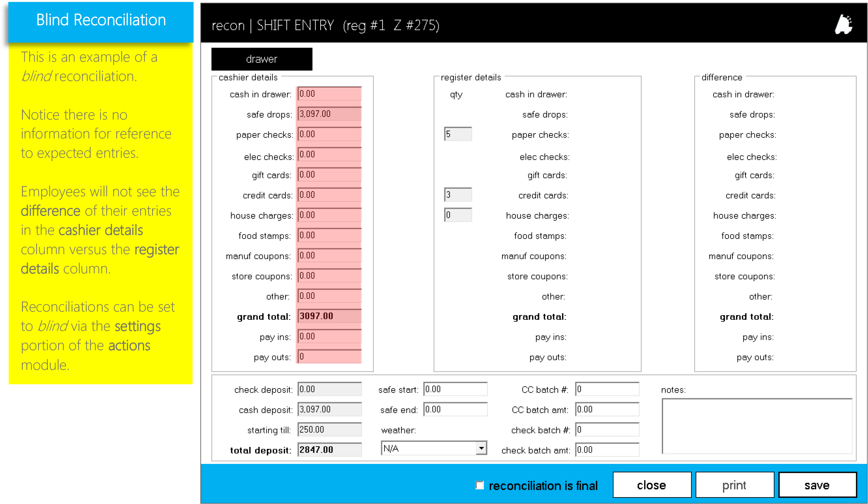Click the house charges qty field
Viewport: 868px width, 504px height.
[458, 215]
